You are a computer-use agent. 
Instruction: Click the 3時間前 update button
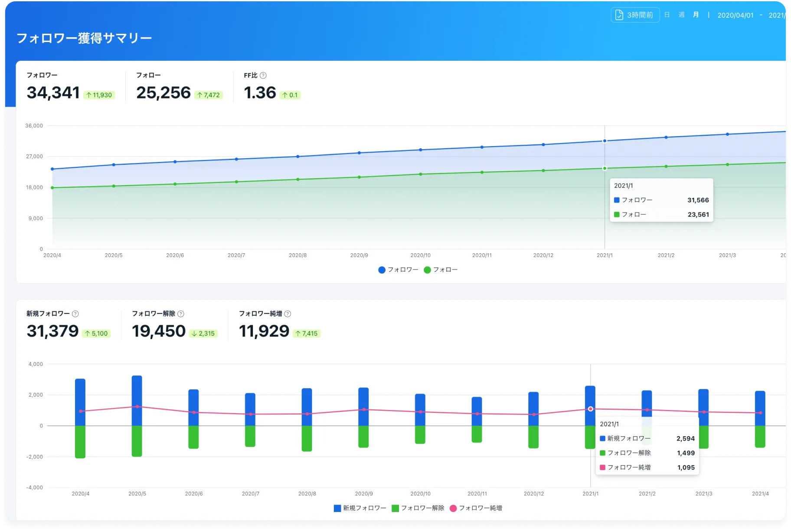635,15
